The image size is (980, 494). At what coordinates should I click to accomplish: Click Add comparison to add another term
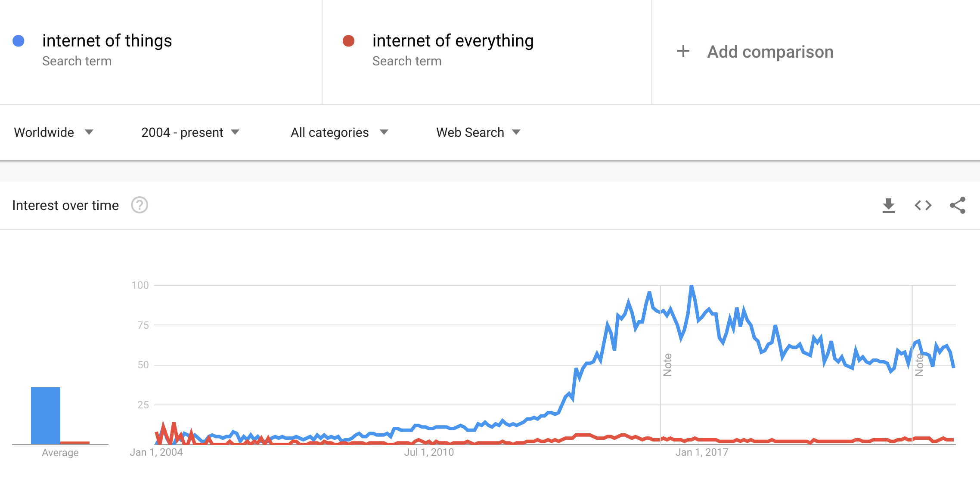pyautogui.click(x=769, y=51)
